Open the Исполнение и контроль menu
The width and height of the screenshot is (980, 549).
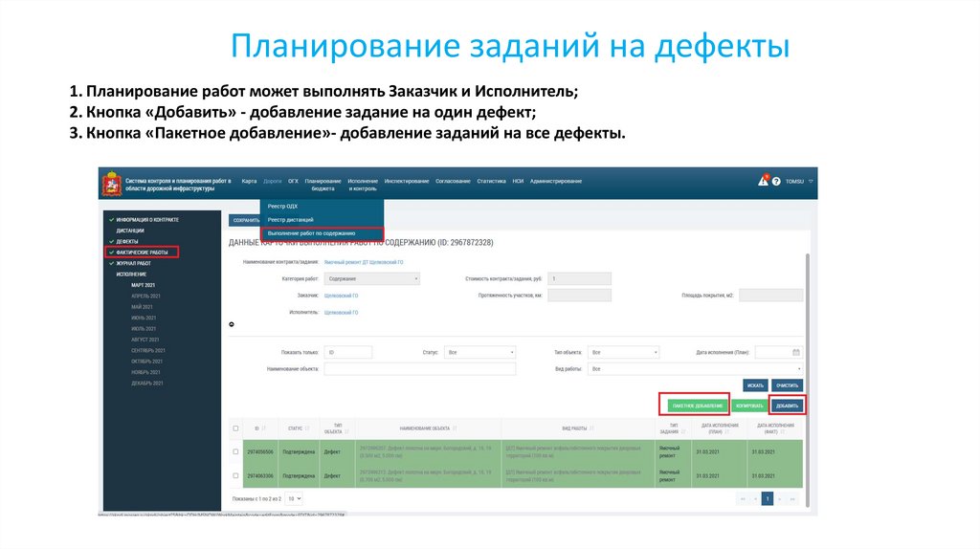coord(363,185)
